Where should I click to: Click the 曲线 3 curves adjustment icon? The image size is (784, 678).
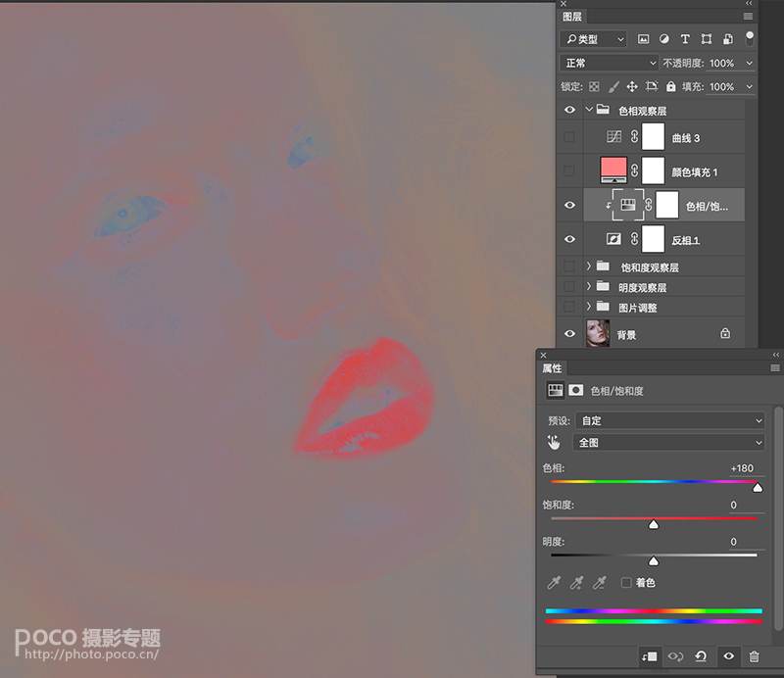(613, 136)
